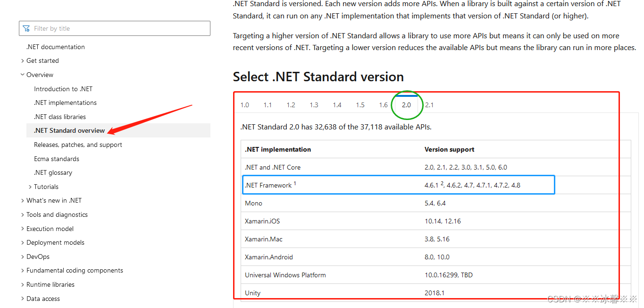
Task: Switch to the 2.1 version tab
Action: (429, 105)
